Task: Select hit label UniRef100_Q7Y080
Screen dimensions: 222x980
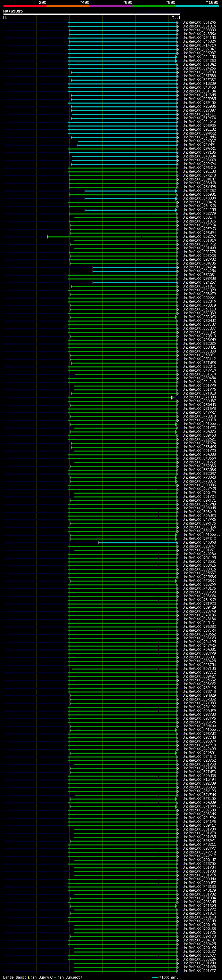Action: coord(199,397)
